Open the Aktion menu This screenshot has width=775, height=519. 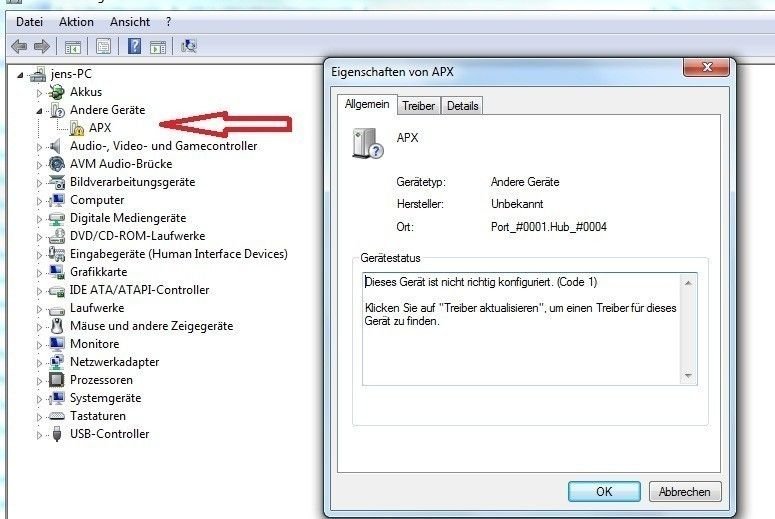point(76,22)
